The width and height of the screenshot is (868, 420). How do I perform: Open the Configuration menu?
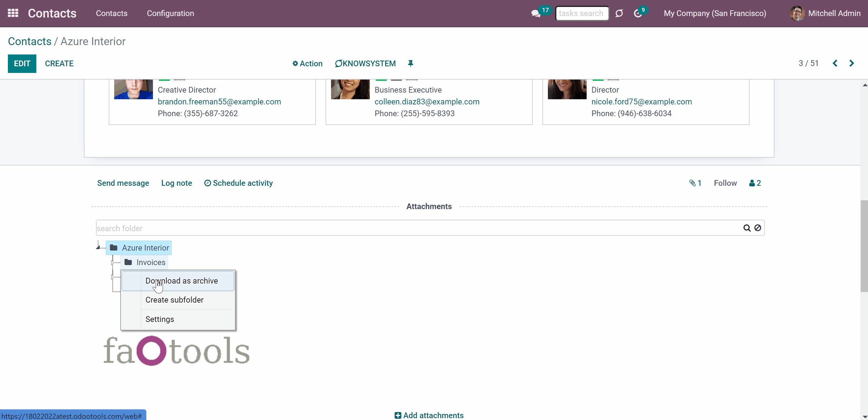click(171, 13)
